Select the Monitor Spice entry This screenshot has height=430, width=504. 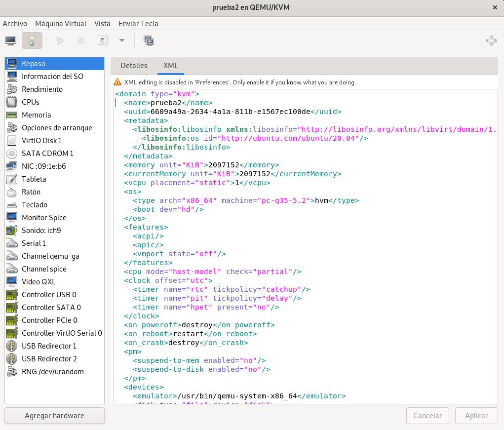55,218
